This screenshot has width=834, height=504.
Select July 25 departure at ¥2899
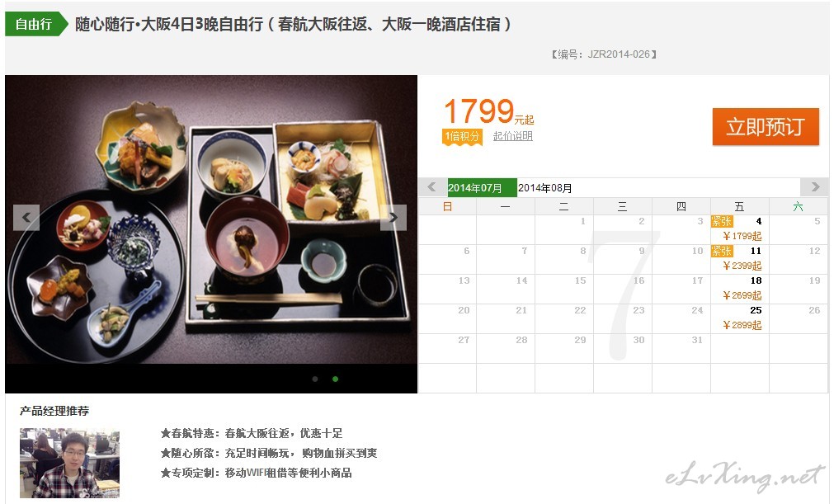tap(740, 319)
